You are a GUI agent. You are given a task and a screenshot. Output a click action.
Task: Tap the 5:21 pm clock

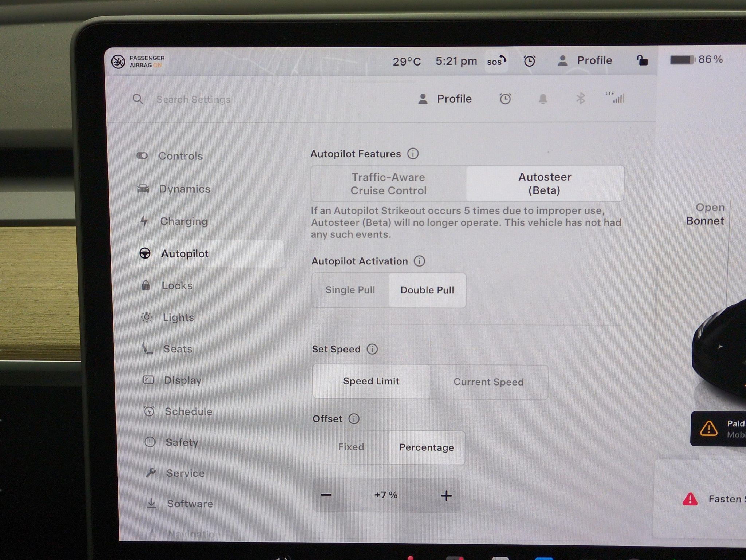456,61
